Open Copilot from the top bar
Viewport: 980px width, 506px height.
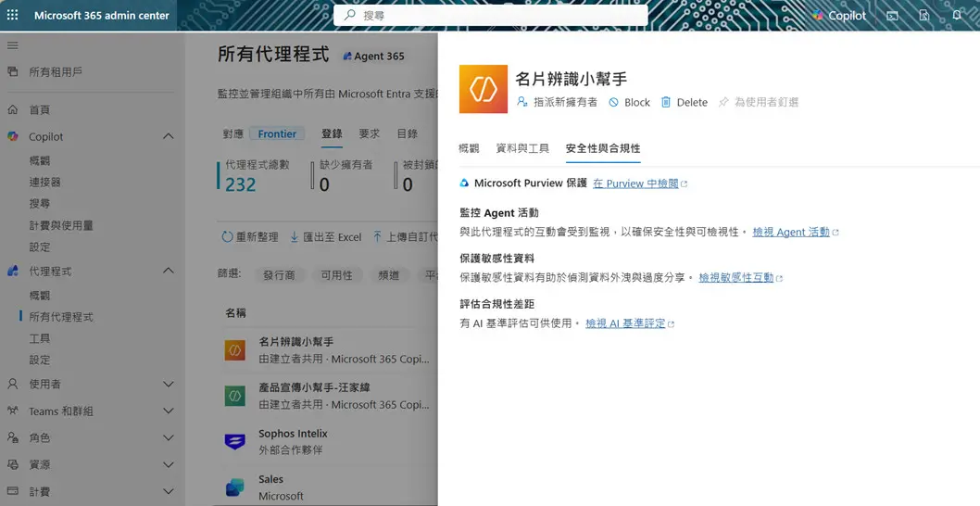tap(839, 16)
